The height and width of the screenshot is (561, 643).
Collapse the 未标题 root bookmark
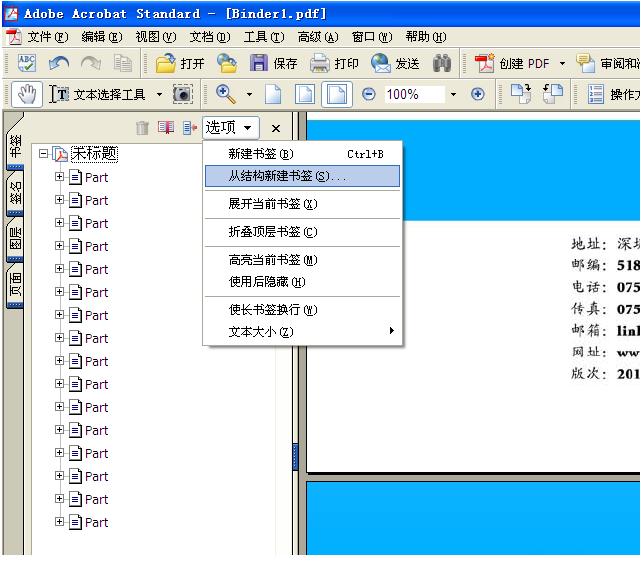(x=43, y=154)
